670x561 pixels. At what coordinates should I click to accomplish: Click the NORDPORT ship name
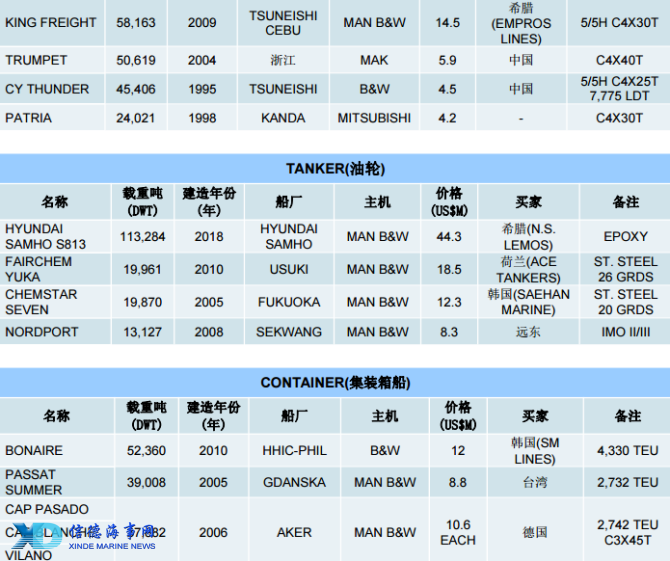pos(41,332)
